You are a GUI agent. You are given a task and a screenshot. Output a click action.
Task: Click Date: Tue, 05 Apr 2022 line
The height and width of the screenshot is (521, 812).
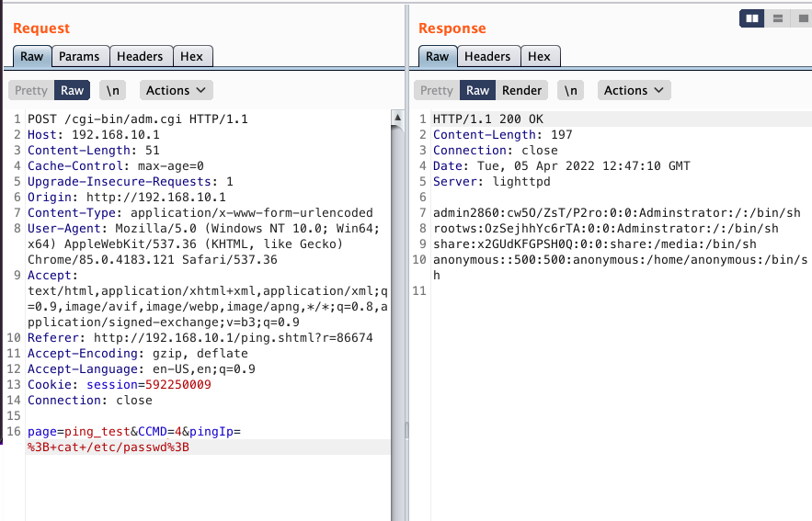(562, 166)
